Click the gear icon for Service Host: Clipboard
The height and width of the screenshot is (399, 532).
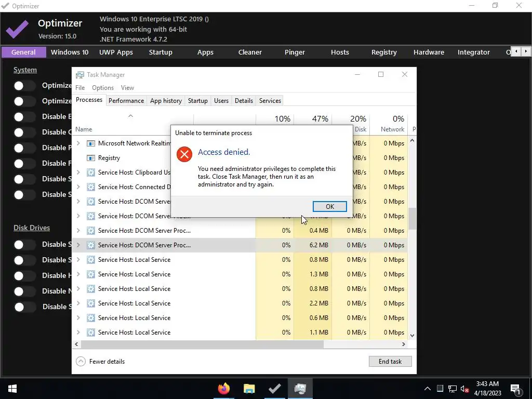(90, 172)
